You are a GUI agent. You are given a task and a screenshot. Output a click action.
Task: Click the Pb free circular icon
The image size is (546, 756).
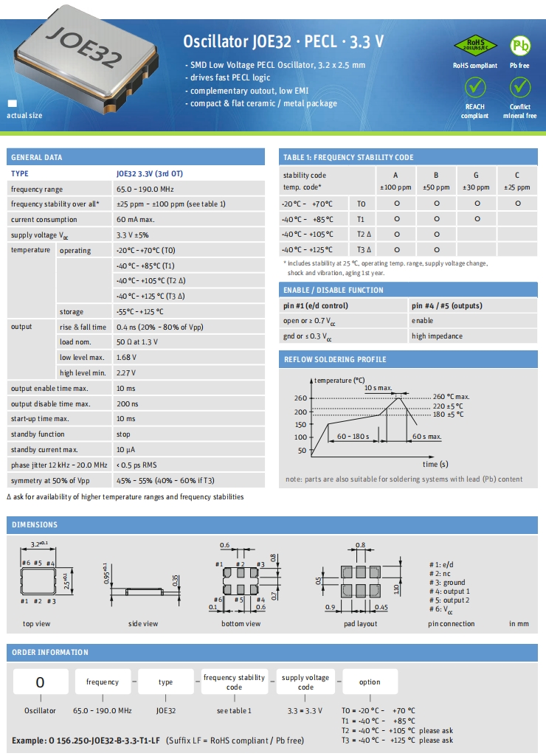(x=520, y=46)
